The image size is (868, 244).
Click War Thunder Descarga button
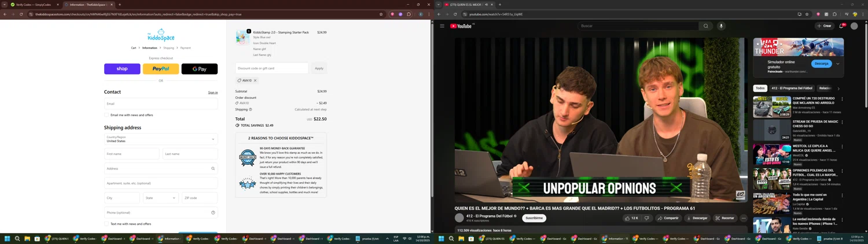coord(821,64)
